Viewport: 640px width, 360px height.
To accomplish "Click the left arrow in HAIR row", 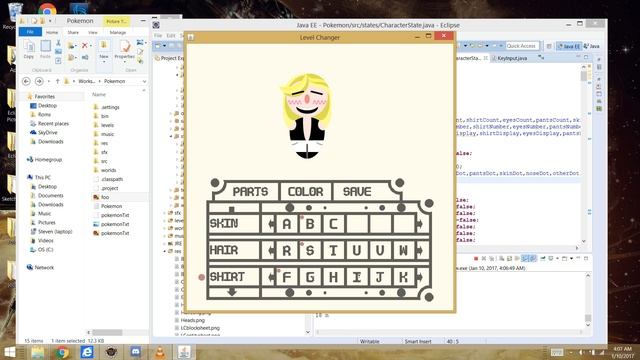I will tap(271, 250).
